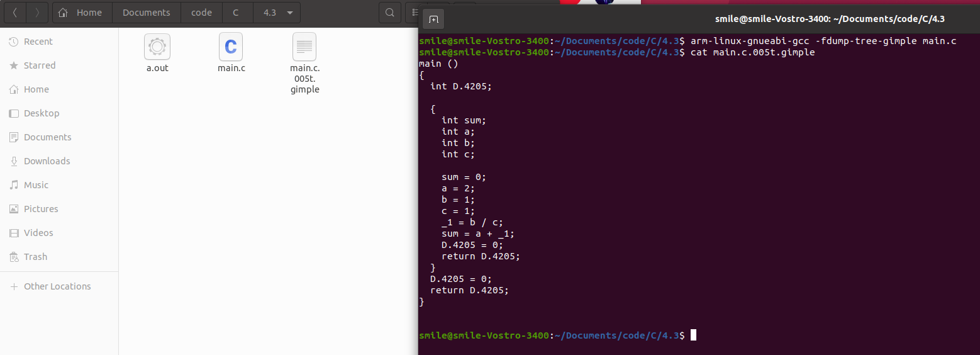
Task: Select the a.out executable file icon
Action: 157,47
